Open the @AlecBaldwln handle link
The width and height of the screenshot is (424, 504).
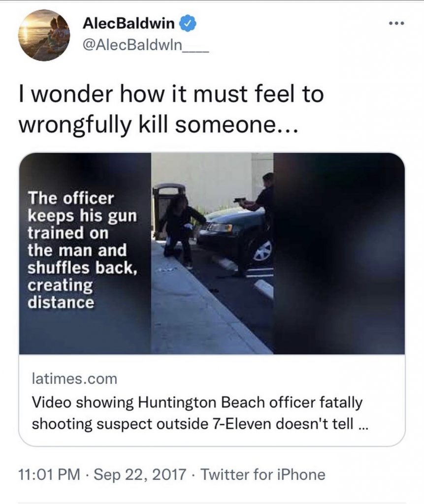pos(146,45)
